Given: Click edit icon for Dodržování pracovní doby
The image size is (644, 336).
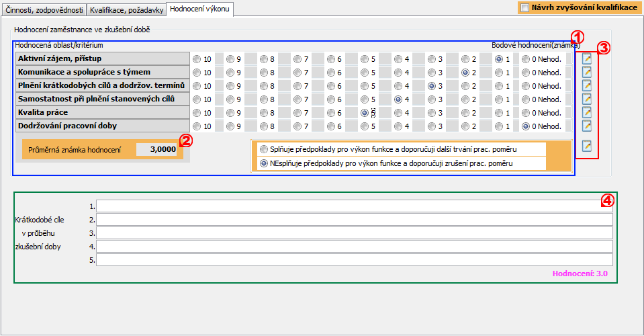Looking at the screenshot, I should (x=586, y=126).
